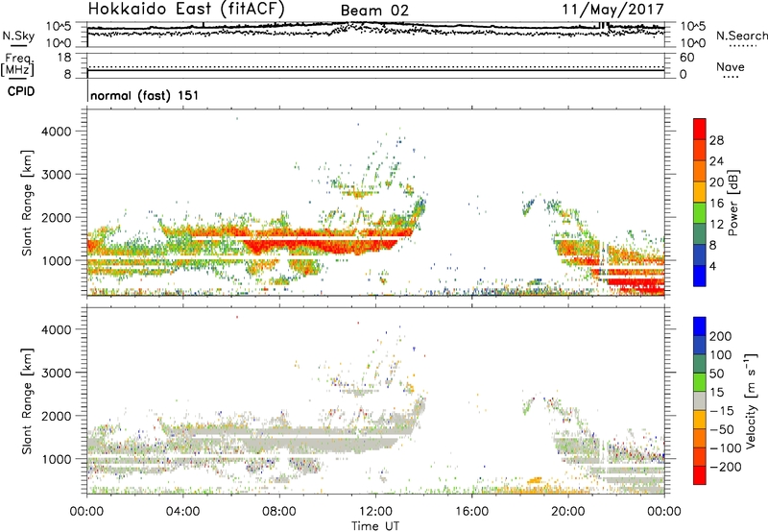Click the 'Power [dB]' colorbar label
This screenshot has width=768, height=532.
point(733,203)
